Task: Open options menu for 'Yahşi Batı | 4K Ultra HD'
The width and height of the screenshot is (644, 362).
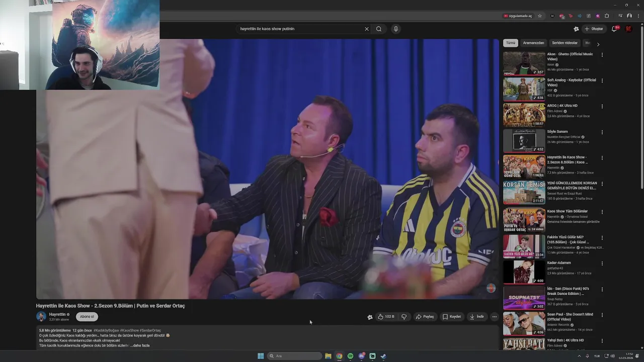Action: [x=602, y=341]
